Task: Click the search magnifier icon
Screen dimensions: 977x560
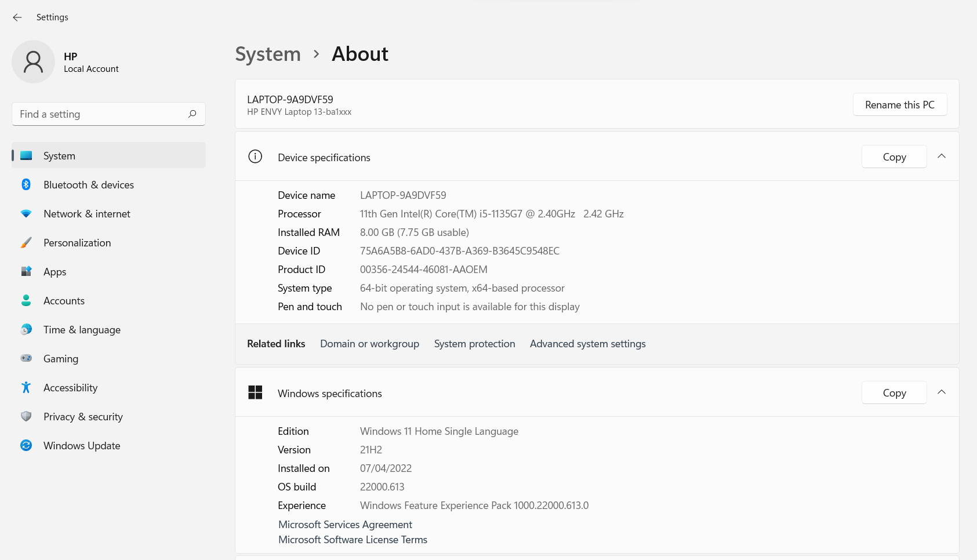Action: 193,114
